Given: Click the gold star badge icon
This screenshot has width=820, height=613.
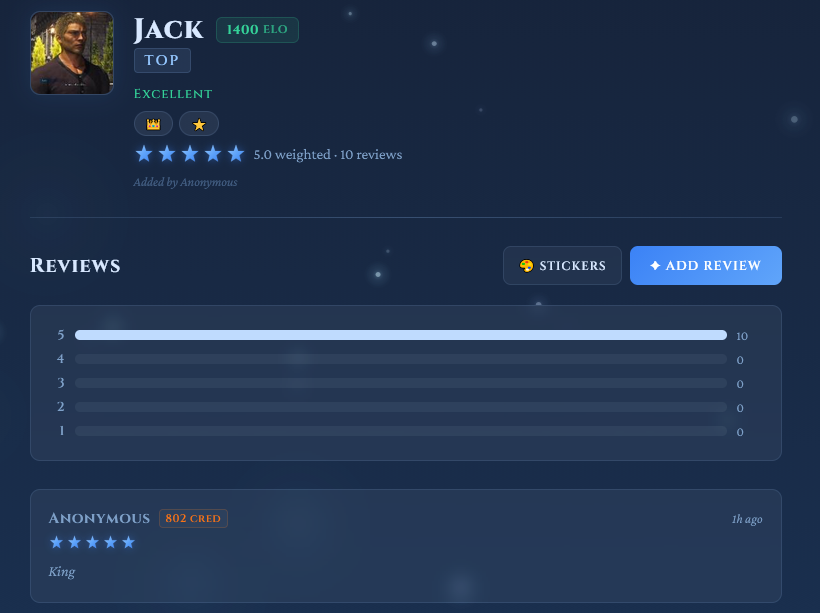Looking at the screenshot, I should [x=199, y=124].
